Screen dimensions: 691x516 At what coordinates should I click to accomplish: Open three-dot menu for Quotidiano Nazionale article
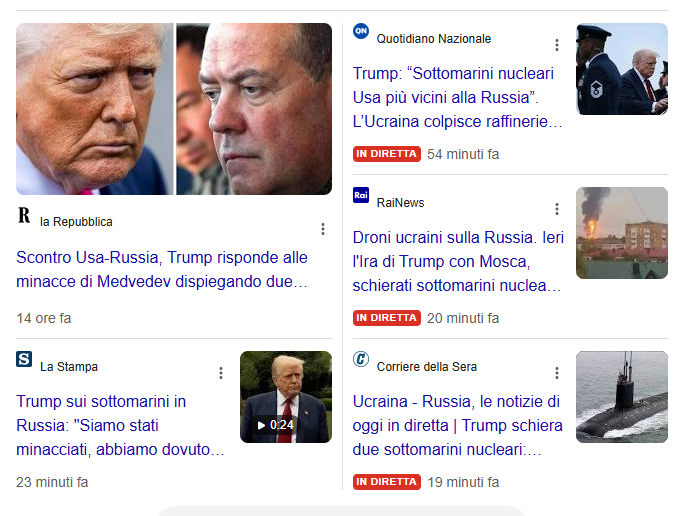(x=557, y=45)
